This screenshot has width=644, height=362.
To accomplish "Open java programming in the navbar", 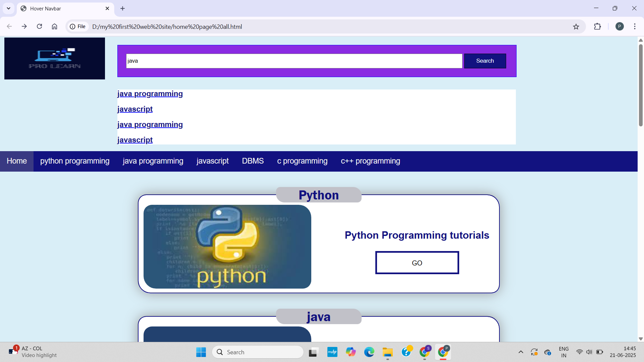I will point(153,161).
